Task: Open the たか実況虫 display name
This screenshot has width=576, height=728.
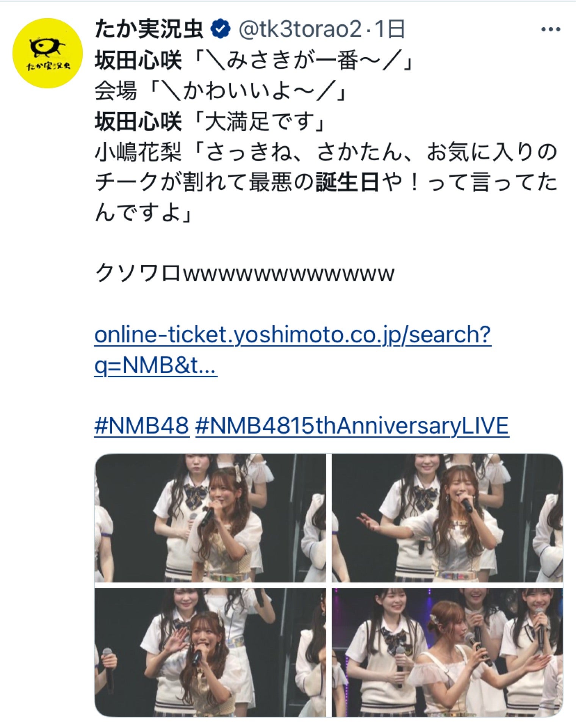Action: pos(149,30)
